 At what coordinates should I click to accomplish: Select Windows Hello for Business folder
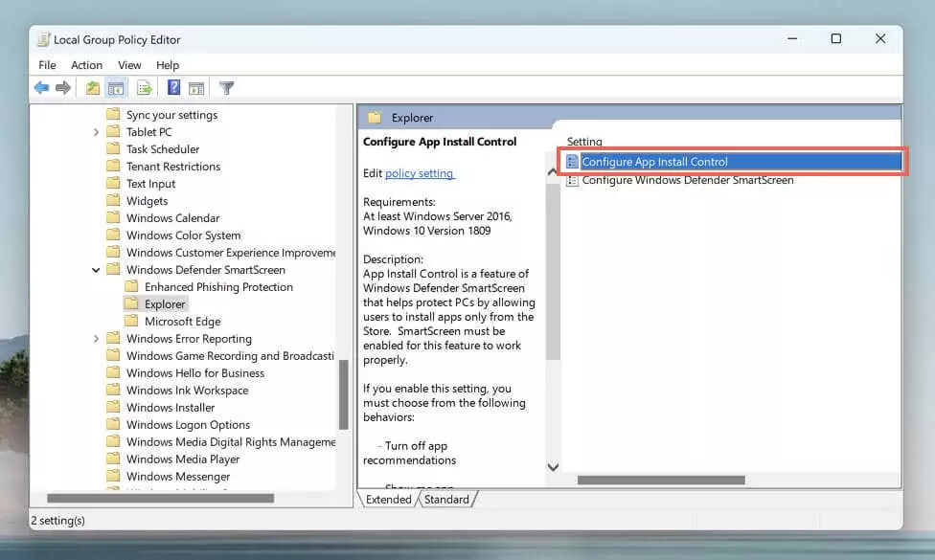(195, 373)
